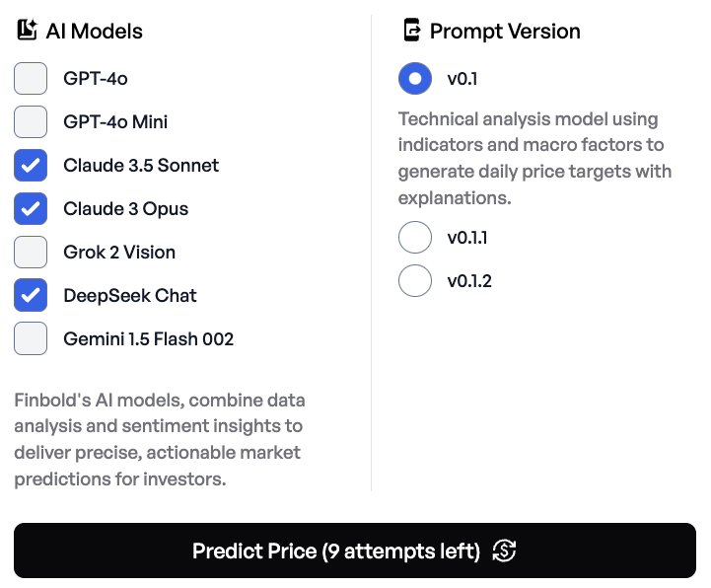Choose prompt version v0.1.1
Image resolution: width=711 pixels, height=588 pixels.
pos(415,238)
